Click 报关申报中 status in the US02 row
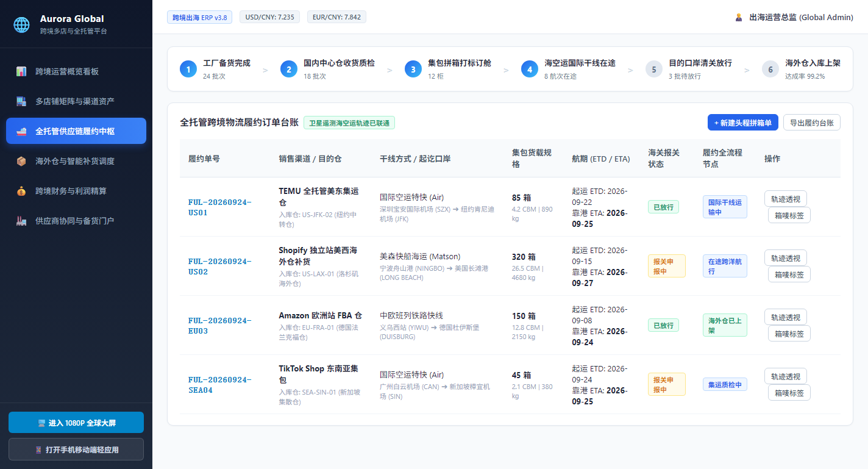This screenshot has width=868, height=469. coord(667,266)
